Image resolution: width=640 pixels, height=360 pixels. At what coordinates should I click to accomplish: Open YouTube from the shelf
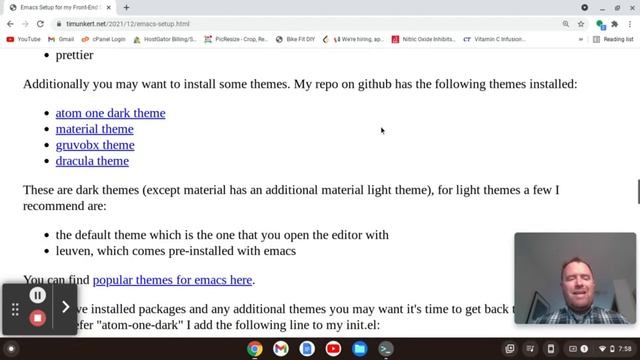(x=333, y=349)
